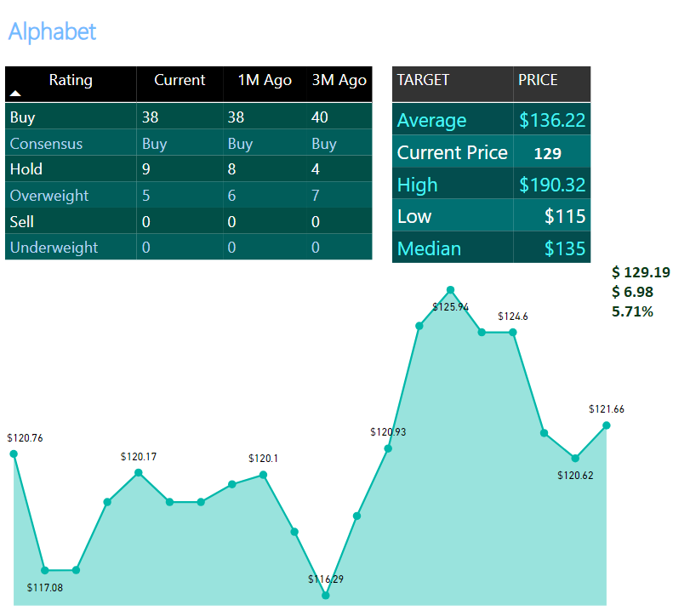Click the last chart point $121.66
This screenshot has width=673, height=616.
[607, 425]
